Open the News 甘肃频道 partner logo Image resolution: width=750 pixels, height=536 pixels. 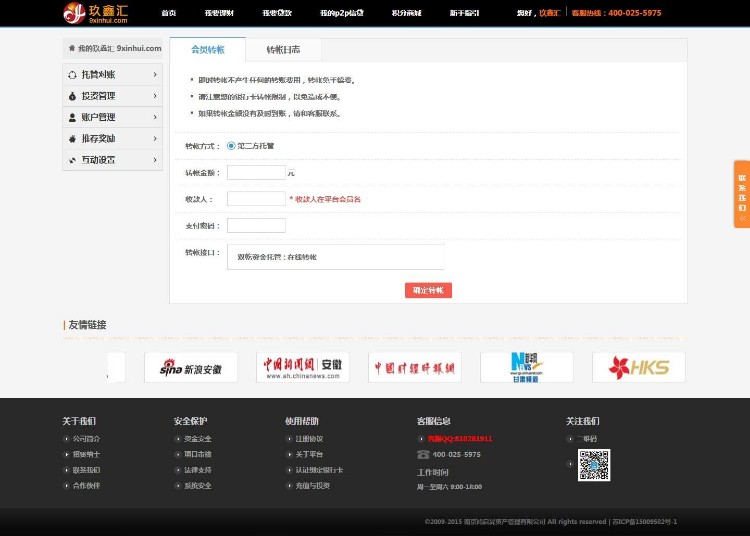527,367
